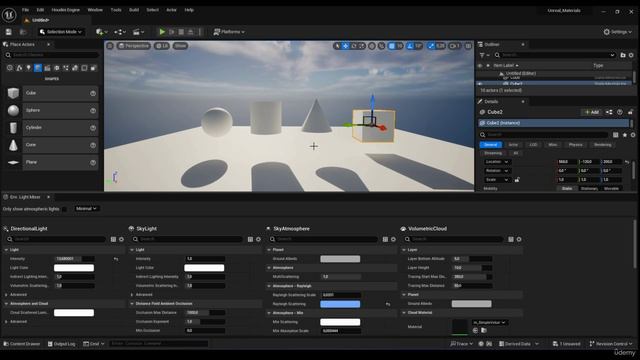
Task: Click the Unreal Engine logo icon
Action: click(x=9, y=15)
